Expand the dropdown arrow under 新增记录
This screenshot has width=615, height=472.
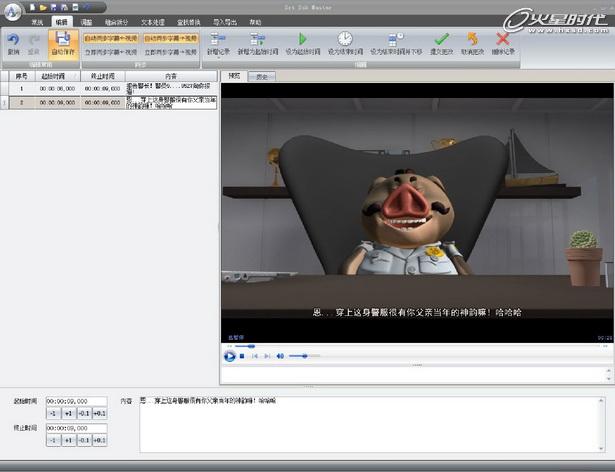tap(218, 58)
